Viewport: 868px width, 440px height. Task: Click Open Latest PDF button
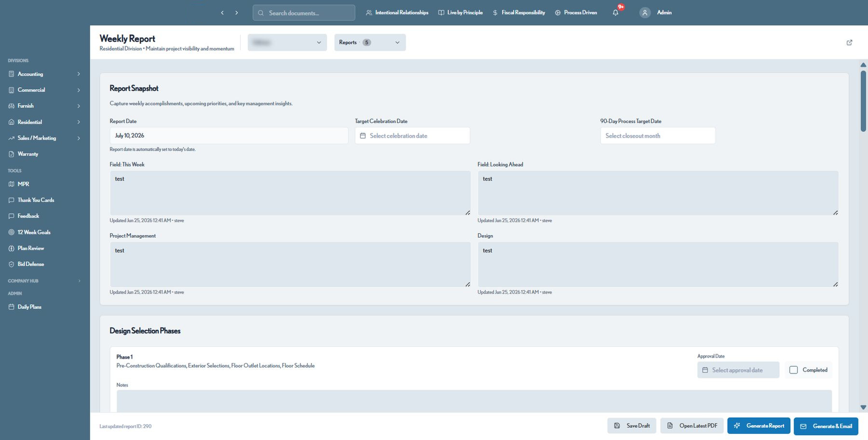692,426
